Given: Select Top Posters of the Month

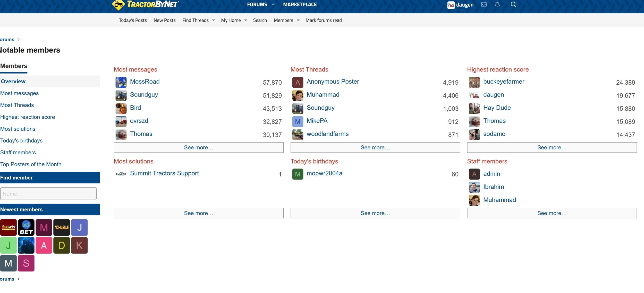Looking at the screenshot, I should pos(31,164).
